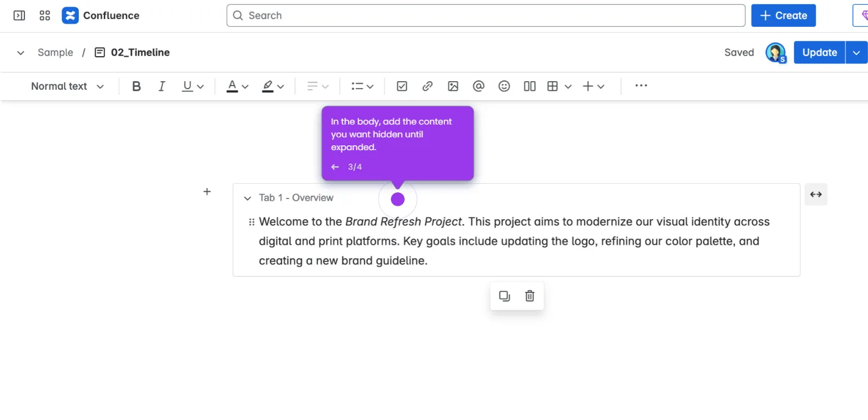Image resolution: width=868 pixels, height=420 pixels.
Task: Open the Update dropdown arrow
Action: tap(856, 52)
